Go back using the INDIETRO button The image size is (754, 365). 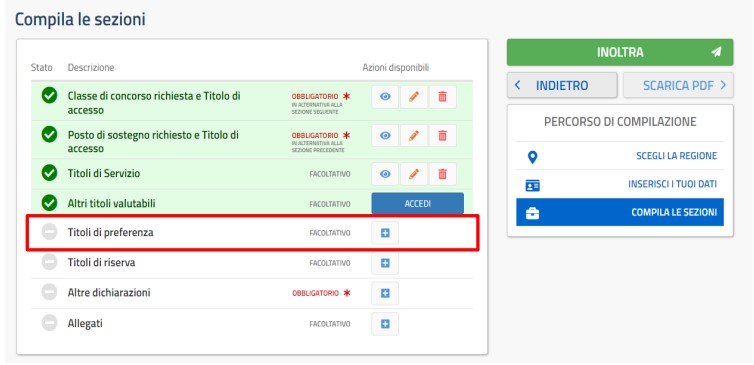(x=562, y=86)
